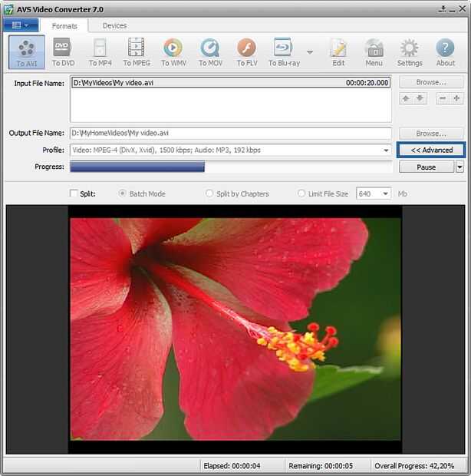Move input file down with arrow
The height and width of the screenshot is (476, 471).
[x=420, y=98]
